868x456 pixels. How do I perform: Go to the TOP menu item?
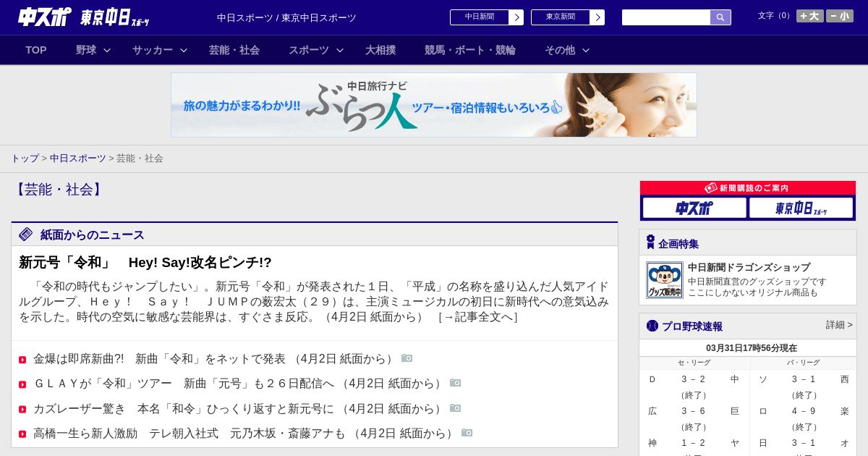point(36,50)
